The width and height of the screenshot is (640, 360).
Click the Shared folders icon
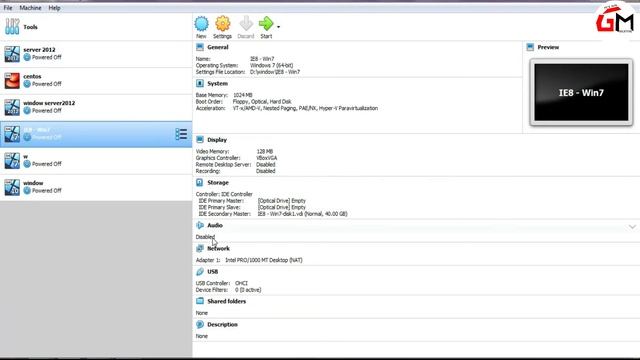pyautogui.click(x=200, y=301)
